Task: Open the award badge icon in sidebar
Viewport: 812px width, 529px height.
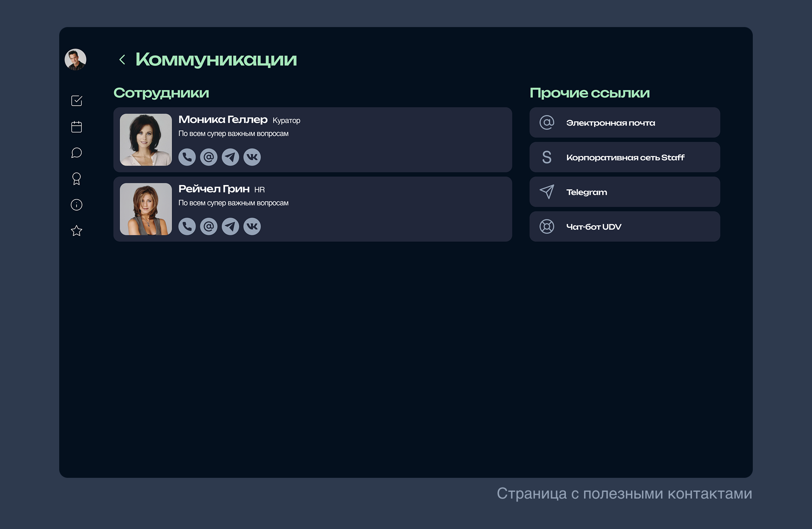Action: [77, 179]
